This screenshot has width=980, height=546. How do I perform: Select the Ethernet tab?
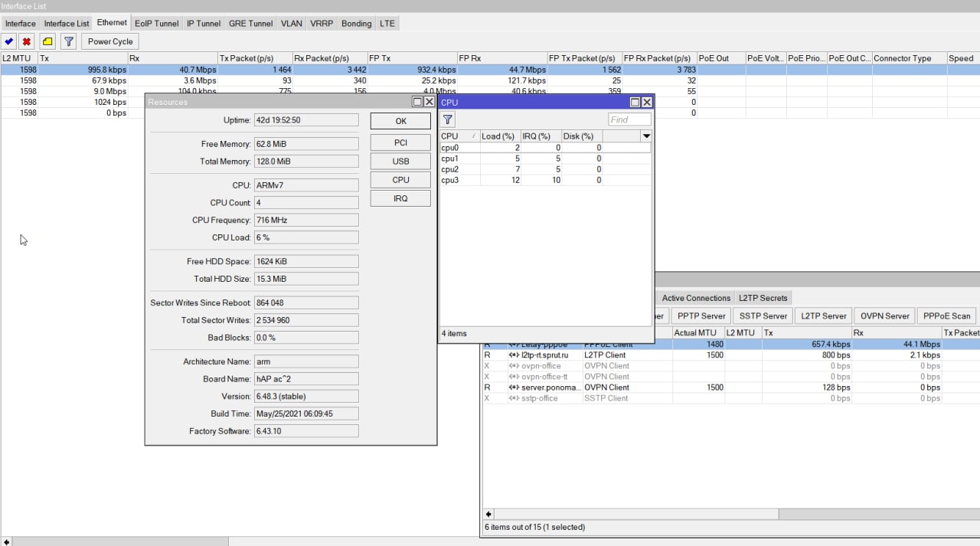pyautogui.click(x=112, y=23)
